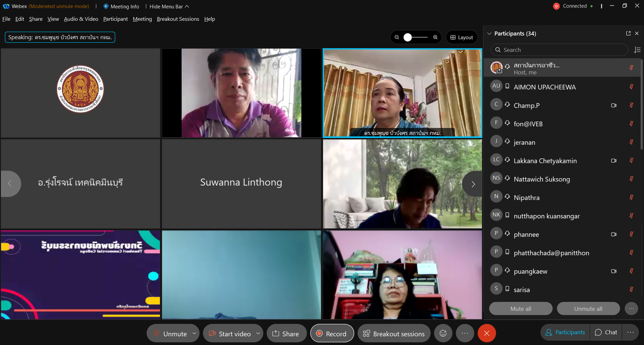Screen dimensions: 644x345
Task: Toggle mute for fon@IVEB
Action: [x=631, y=124]
